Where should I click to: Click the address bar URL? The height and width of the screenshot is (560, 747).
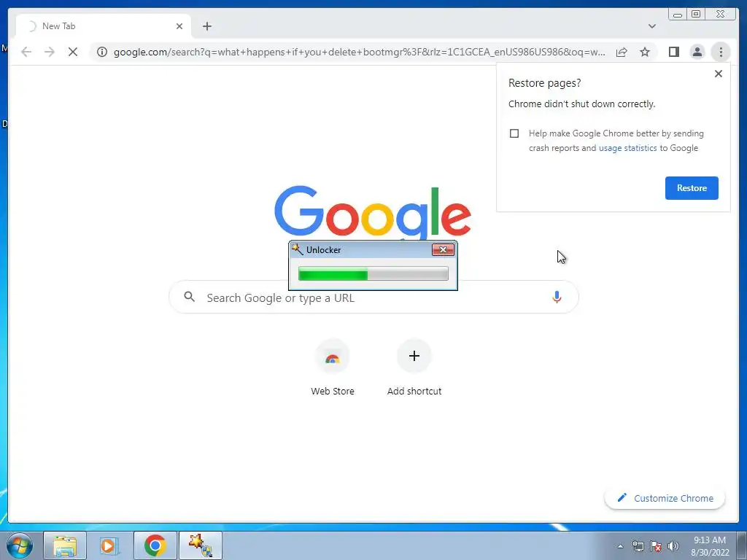point(360,52)
